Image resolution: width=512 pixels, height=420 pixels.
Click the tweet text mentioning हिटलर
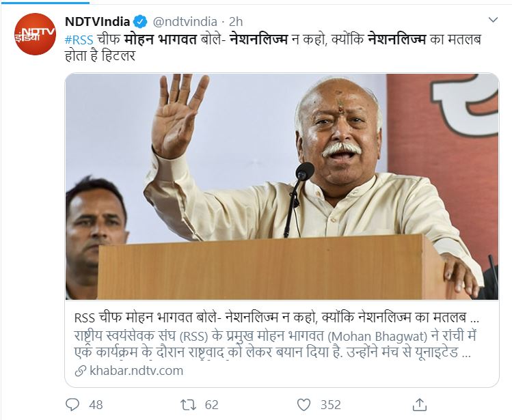click(273, 48)
